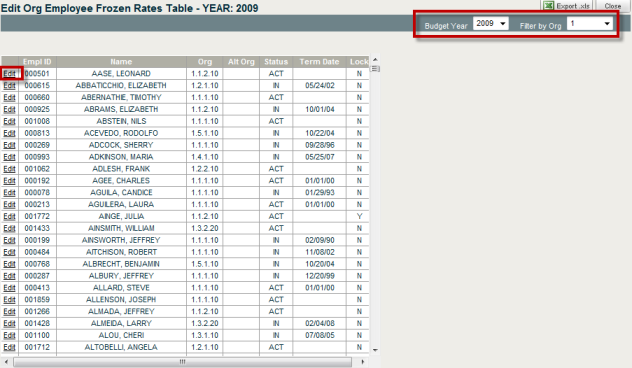The image size is (632, 368).
Task: Open Edit link for employee 001772
Action: 9,216
